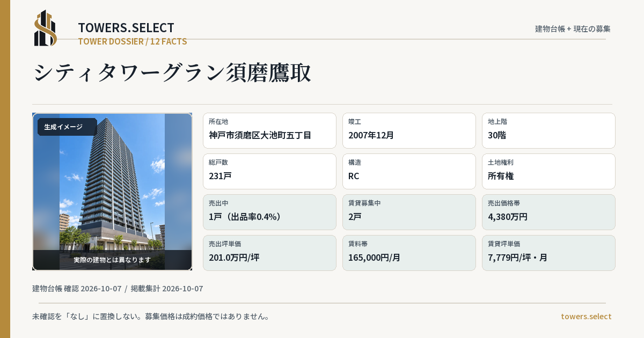Click the 実際の建物とは異なります caption
Screen dimensions: 644x338
point(112,260)
